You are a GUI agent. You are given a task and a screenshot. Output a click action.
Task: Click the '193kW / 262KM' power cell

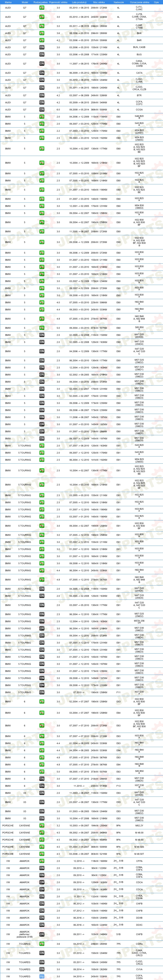(99, 969)
